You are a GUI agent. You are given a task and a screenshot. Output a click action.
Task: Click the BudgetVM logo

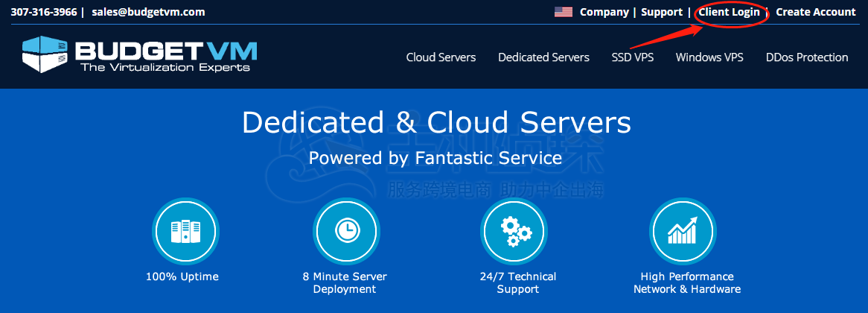pyautogui.click(x=139, y=55)
